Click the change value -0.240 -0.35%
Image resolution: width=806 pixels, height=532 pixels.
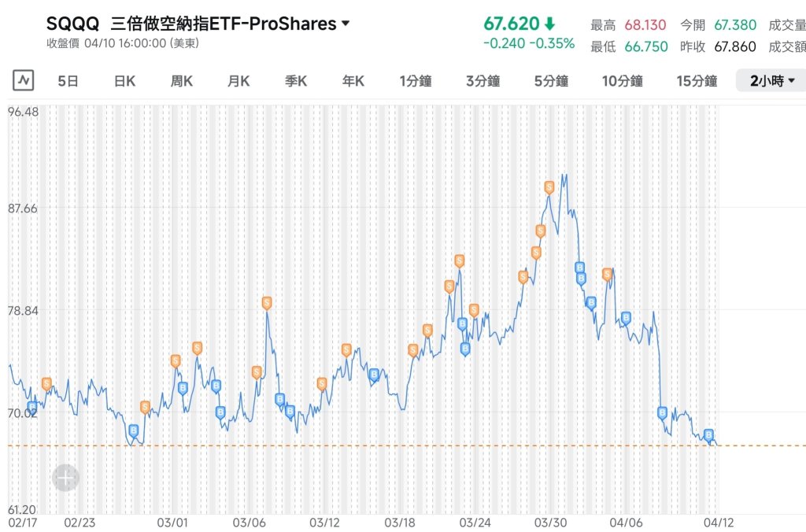point(529,43)
